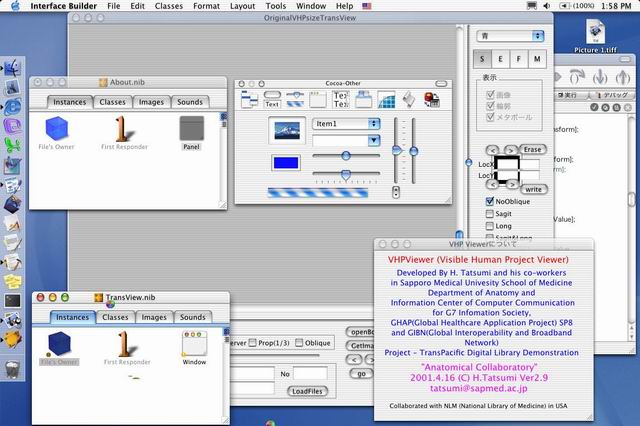Toggle the Cocoa-Other toolbar pill button
This screenshot has height=426, width=640.
click(x=441, y=84)
